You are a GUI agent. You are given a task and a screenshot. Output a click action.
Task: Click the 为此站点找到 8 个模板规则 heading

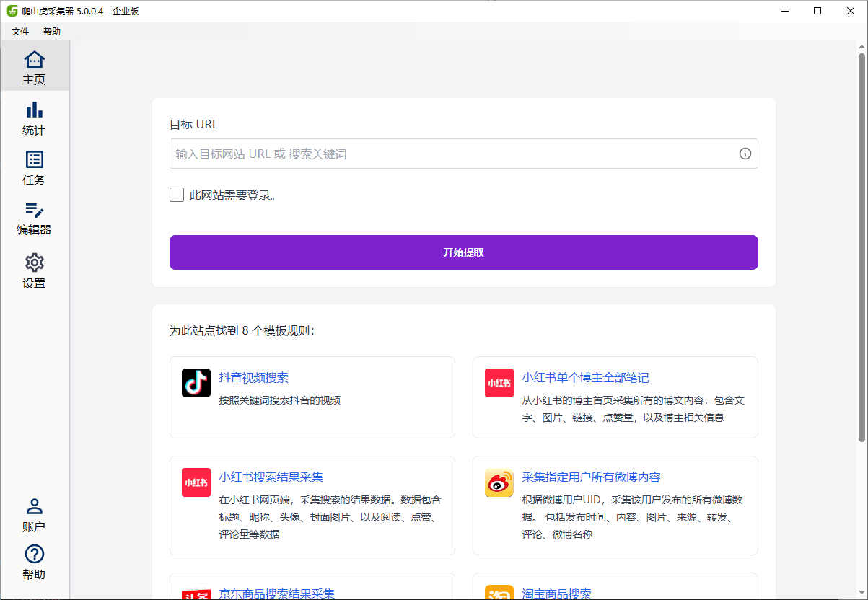point(242,331)
